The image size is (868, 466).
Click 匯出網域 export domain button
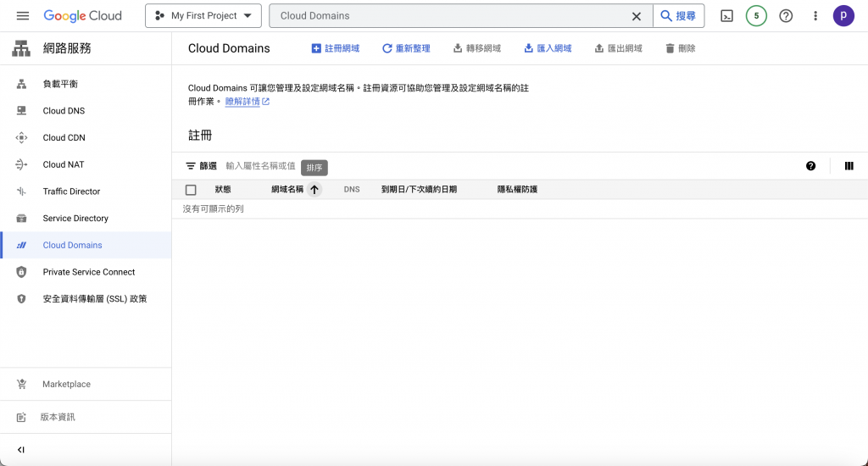pos(618,48)
